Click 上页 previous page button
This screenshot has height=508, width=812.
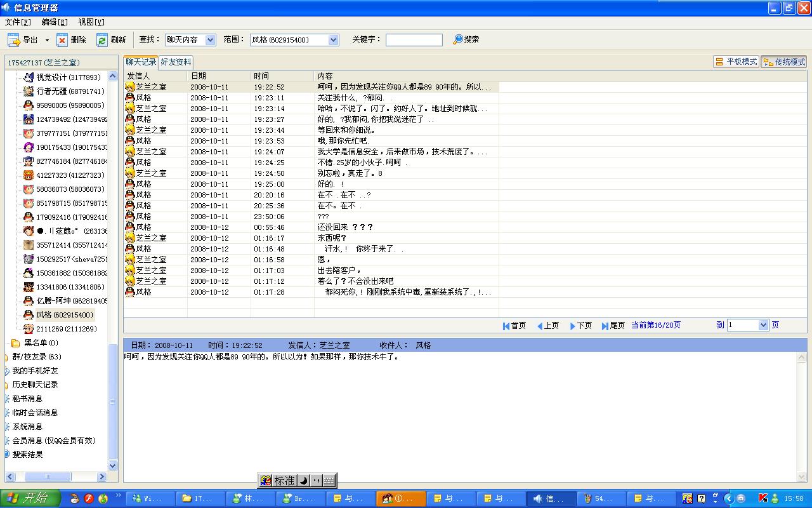tap(548, 326)
